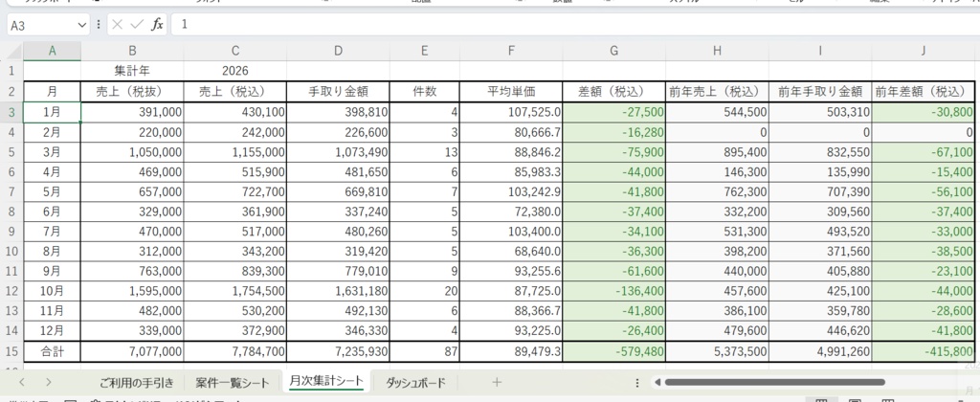Select column H header
The height and width of the screenshot is (402, 980).
717,52
